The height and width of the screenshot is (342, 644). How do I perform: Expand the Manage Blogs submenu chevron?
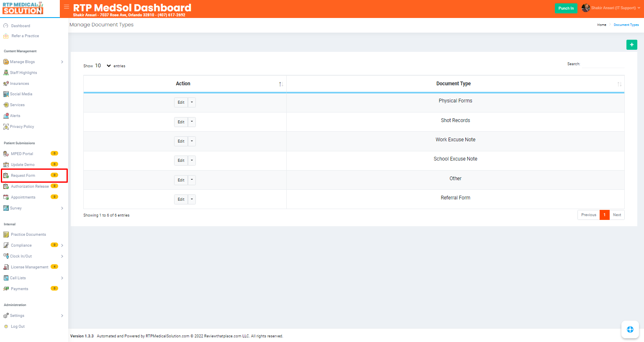[x=62, y=62]
